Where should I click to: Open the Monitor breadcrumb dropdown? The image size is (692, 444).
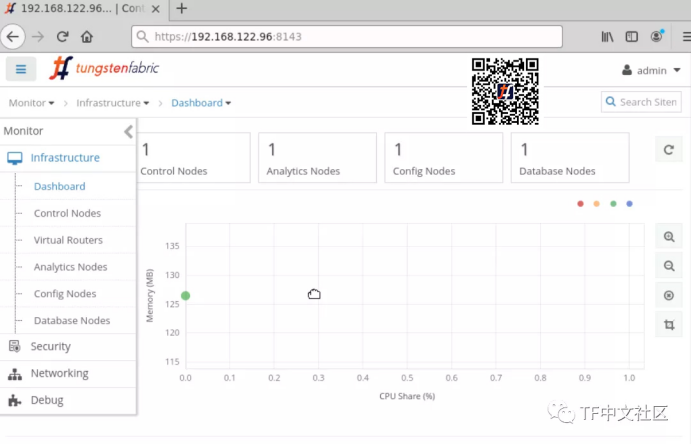click(31, 103)
